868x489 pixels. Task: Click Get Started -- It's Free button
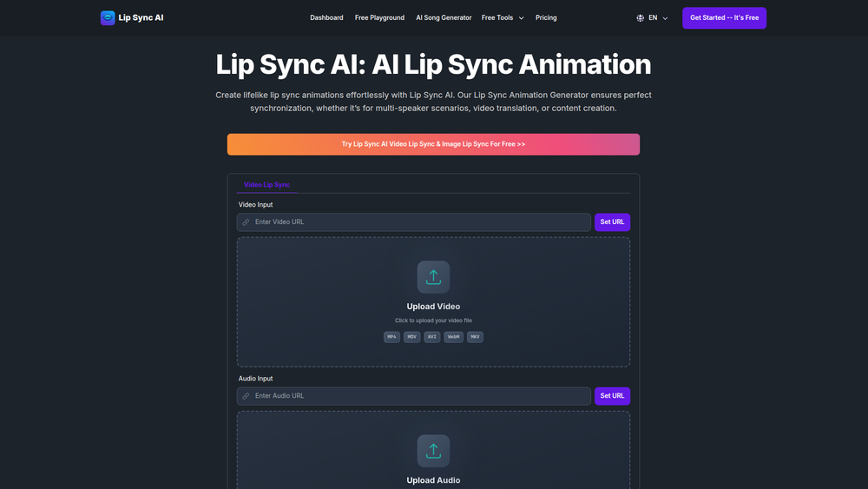tap(724, 17)
